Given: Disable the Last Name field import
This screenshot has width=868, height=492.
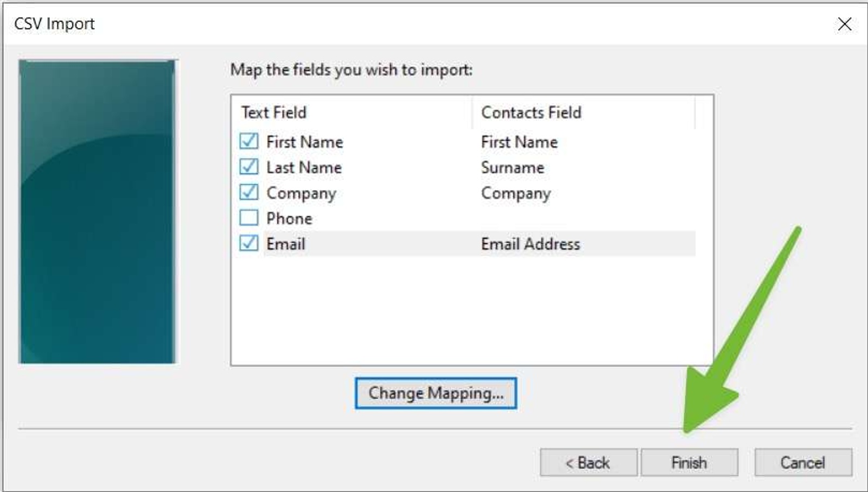Looking at the screenshot, I should 249,167.
